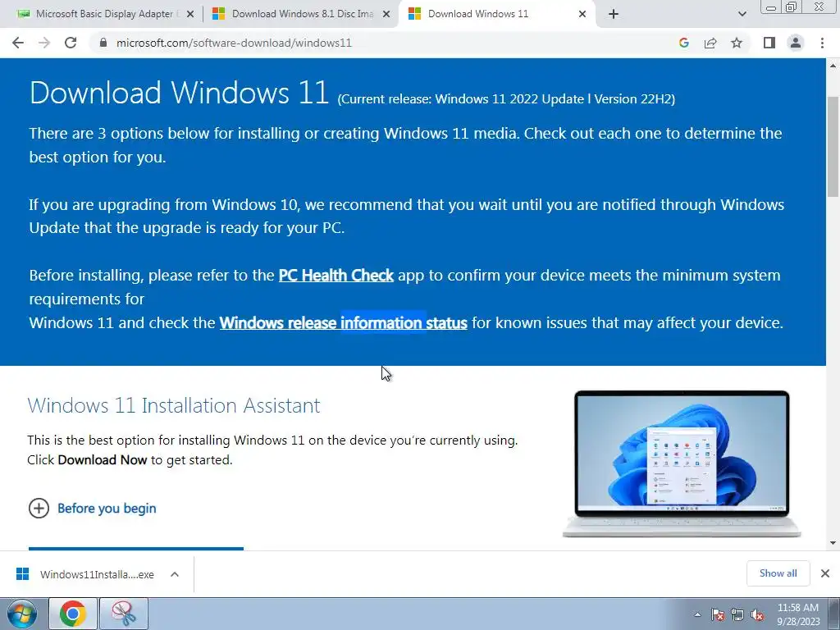Image resolution: width=840 pixels, height=630 pixels.
Task: Open the Windows Start menu
Action: [21, 614]
